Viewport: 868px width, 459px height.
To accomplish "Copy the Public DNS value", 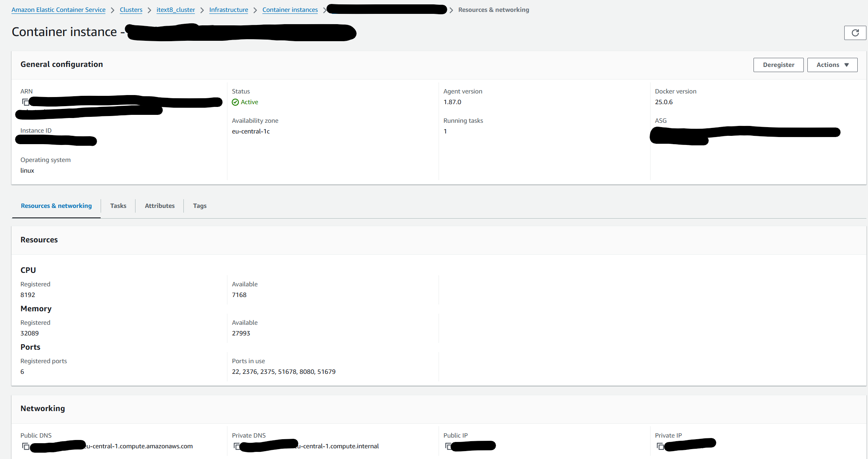I will (25, 446).
